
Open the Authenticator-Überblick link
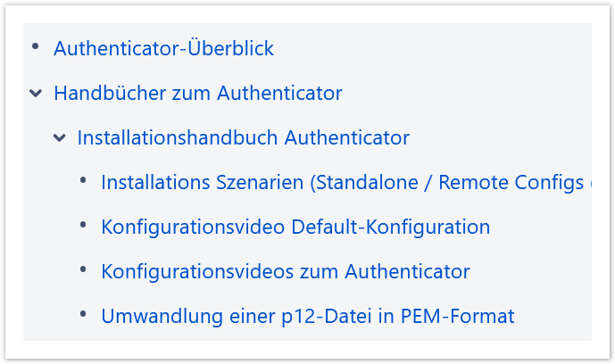point(163,48)
